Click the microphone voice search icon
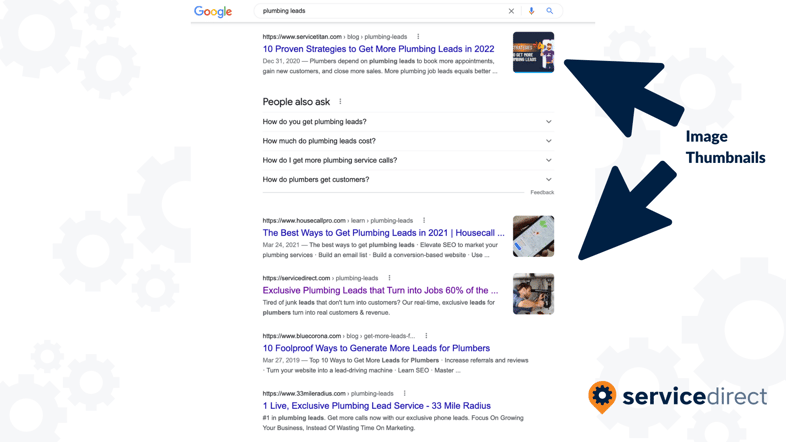Screen dimensions: 786x442 click(x=531, y=11)
